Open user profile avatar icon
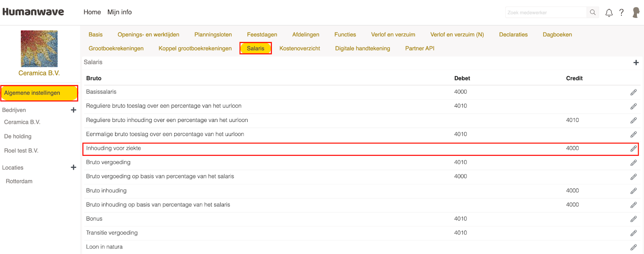Viewport: 644px width, 254px height. point(636,12)
